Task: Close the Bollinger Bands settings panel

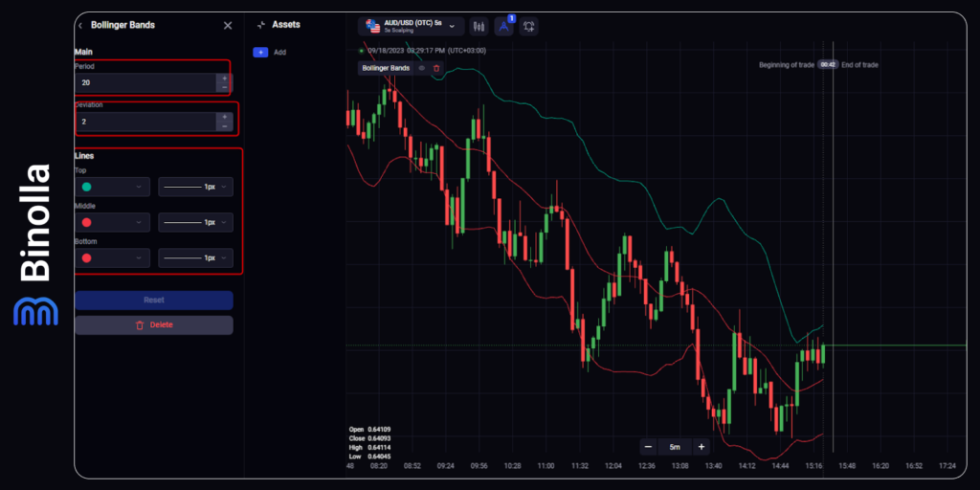Action: pos(228,26)
